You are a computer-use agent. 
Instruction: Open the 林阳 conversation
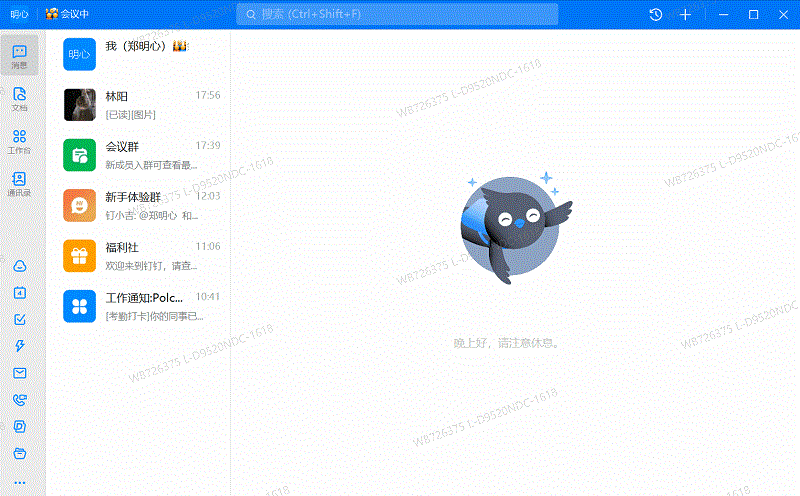click(138, 105)
